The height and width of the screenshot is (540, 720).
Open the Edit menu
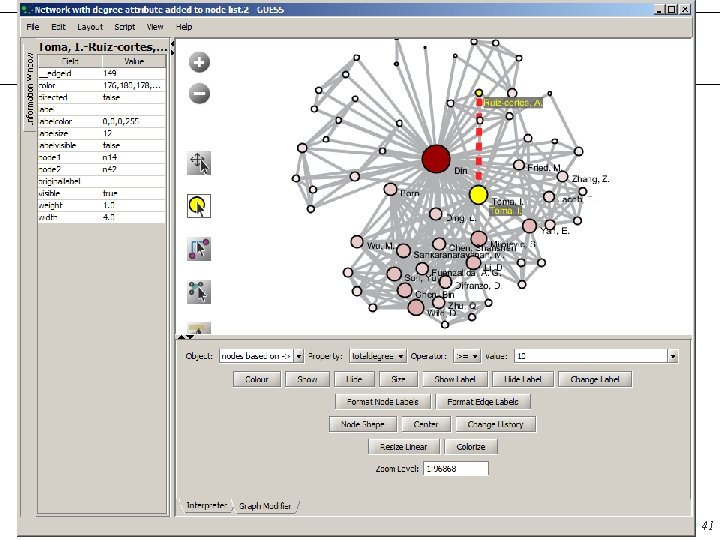click(x=58, y=27)
